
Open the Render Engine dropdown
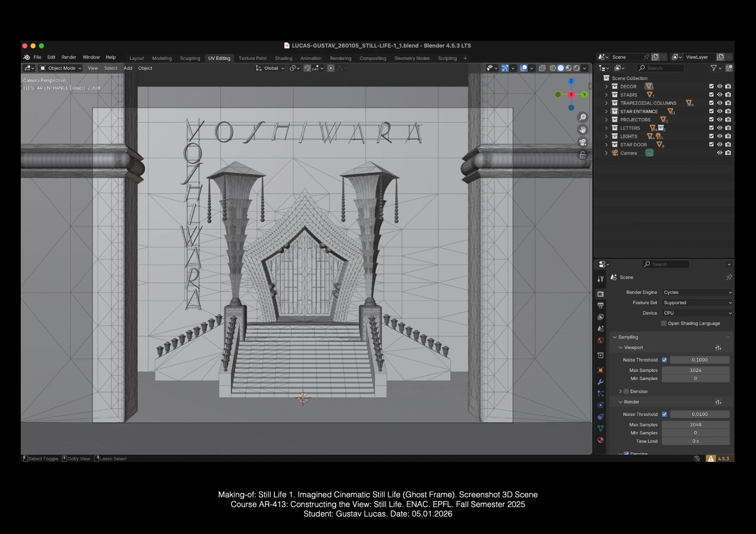coord(697,292)
